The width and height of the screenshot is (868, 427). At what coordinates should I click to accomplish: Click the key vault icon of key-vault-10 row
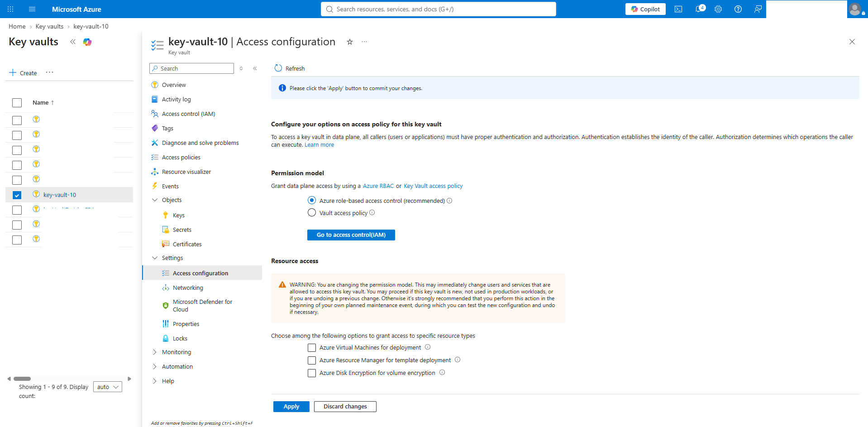coord(36,194)
